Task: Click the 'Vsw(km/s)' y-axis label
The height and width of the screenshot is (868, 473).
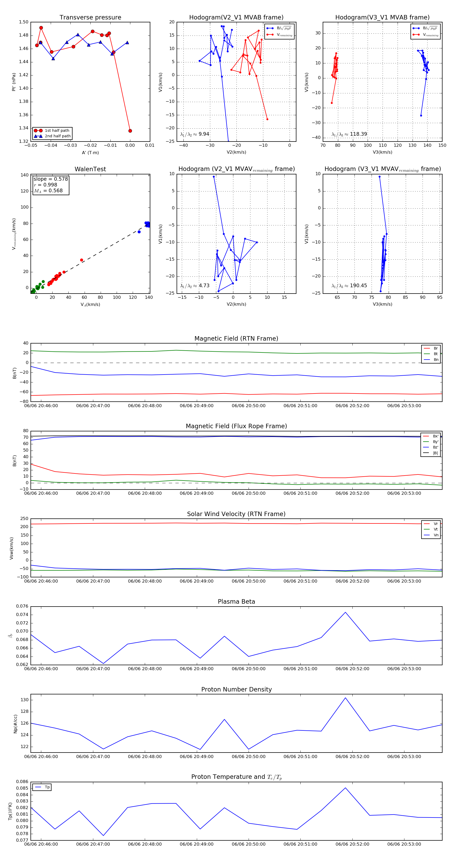Action: click(x=12, y=548)
